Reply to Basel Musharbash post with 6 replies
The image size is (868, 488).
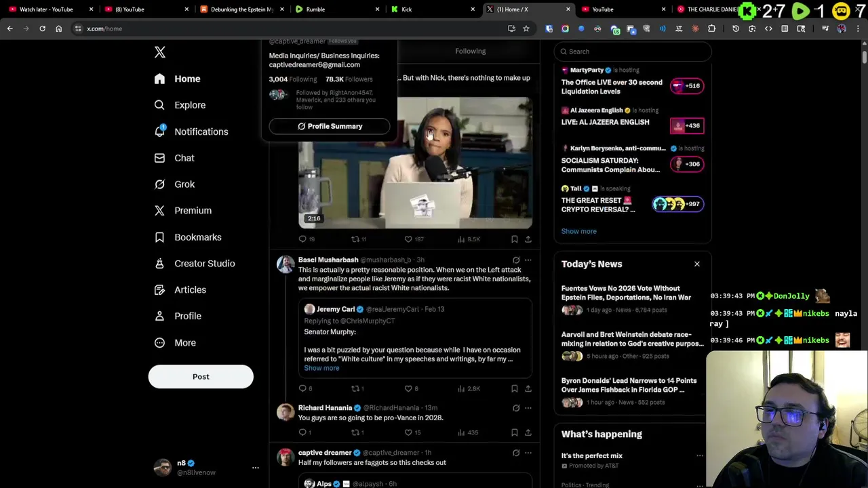[305, 388]
